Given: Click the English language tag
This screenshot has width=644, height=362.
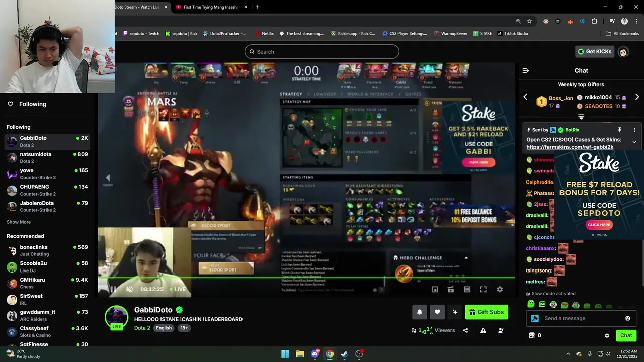Looking at the screenshot, I should coord(164,328).
